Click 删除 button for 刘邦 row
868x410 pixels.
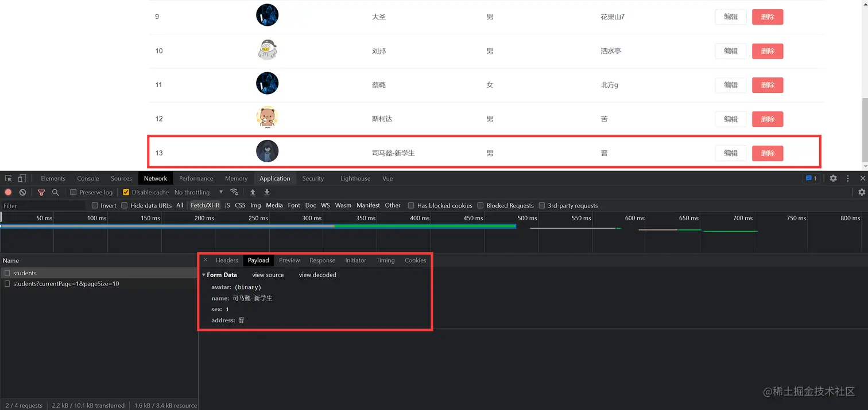tap(768, 51)
